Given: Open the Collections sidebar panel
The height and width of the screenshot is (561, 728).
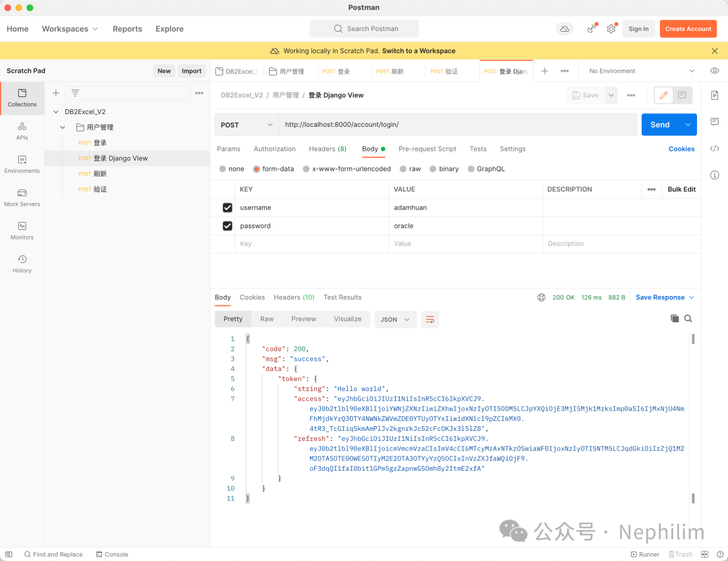Looking at the screenshot, I should click(22, 98).
